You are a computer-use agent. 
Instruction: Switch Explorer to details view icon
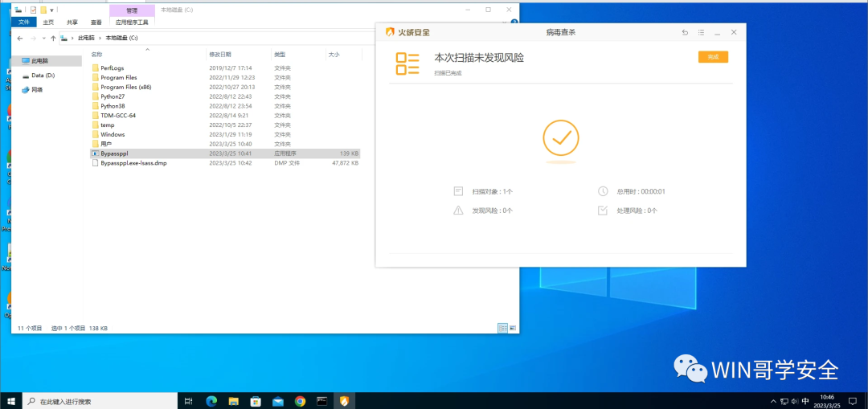[x=502, y=328]
